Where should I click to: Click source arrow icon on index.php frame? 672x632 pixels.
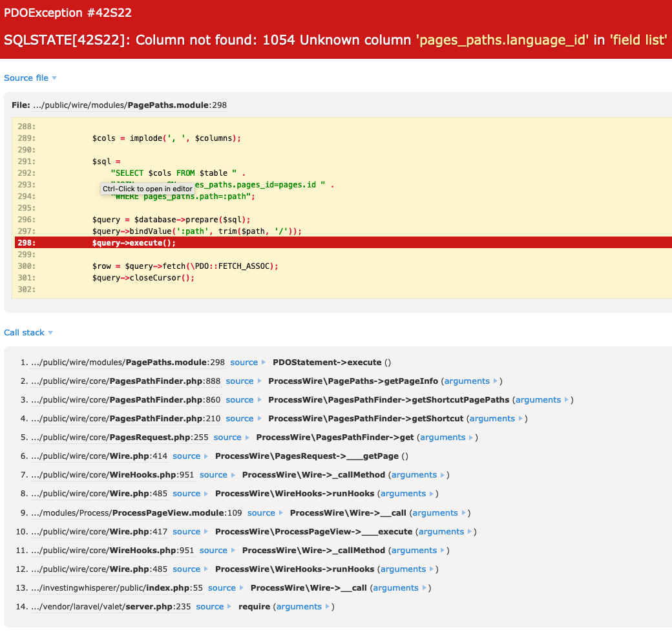point(240,587)
